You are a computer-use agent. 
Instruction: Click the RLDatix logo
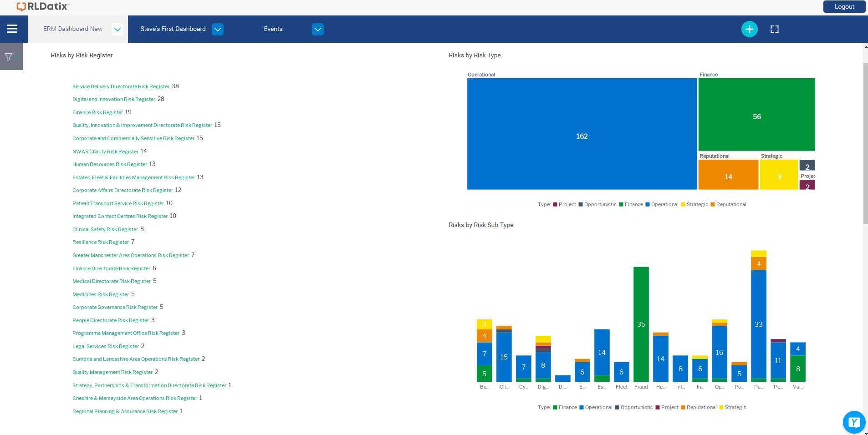(41, 6)
